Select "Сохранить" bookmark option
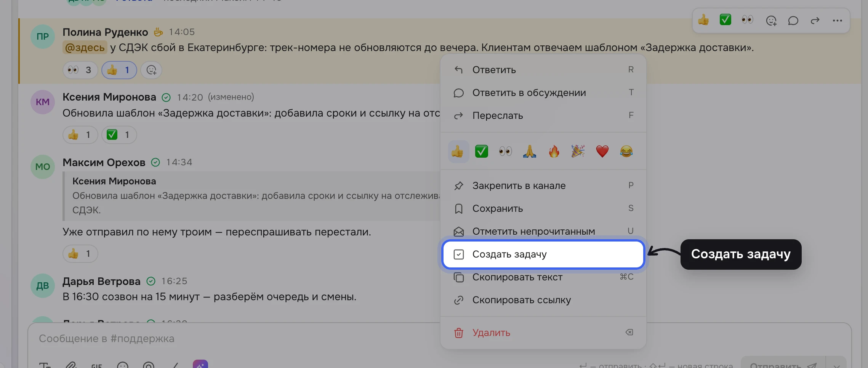The width and height of the screenshot is (868, 368). (x=543, y=208)
